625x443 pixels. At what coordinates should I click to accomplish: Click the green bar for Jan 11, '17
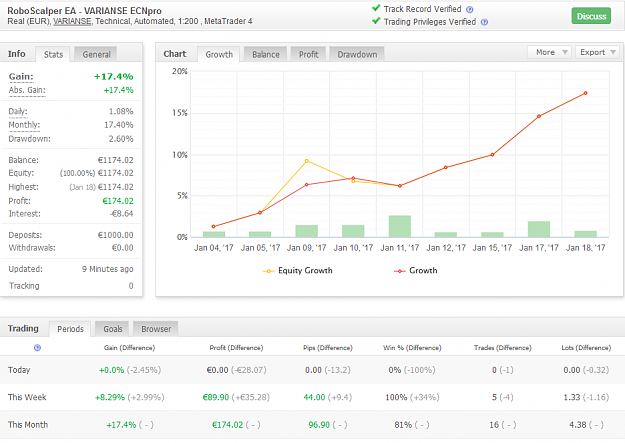(x=400, y=226)
